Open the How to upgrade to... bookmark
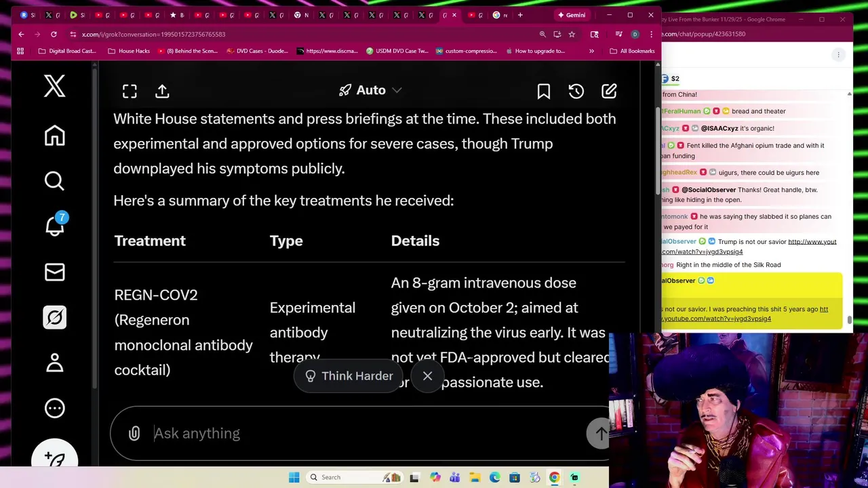The height and width of the screenshot is (488, 868). (x=535, y=51)
